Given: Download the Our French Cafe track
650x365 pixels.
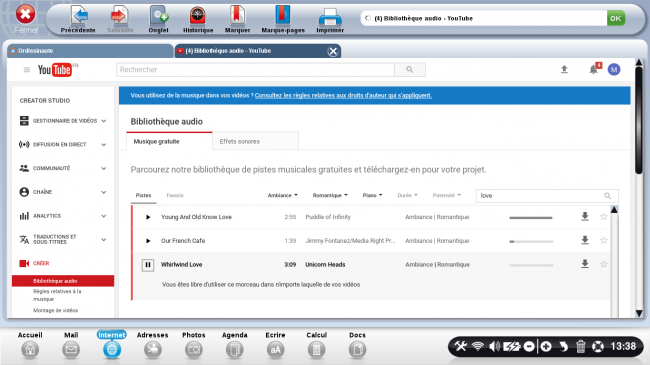Looking at the screenshot, I should (585, 240).
